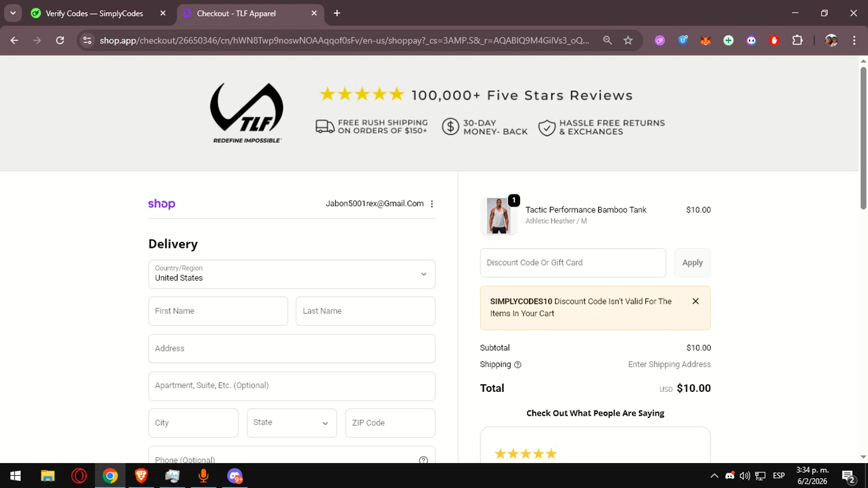Click the zoom magnifier in address bar
This screenshot has height=488, width=868.
click(607, 40)
